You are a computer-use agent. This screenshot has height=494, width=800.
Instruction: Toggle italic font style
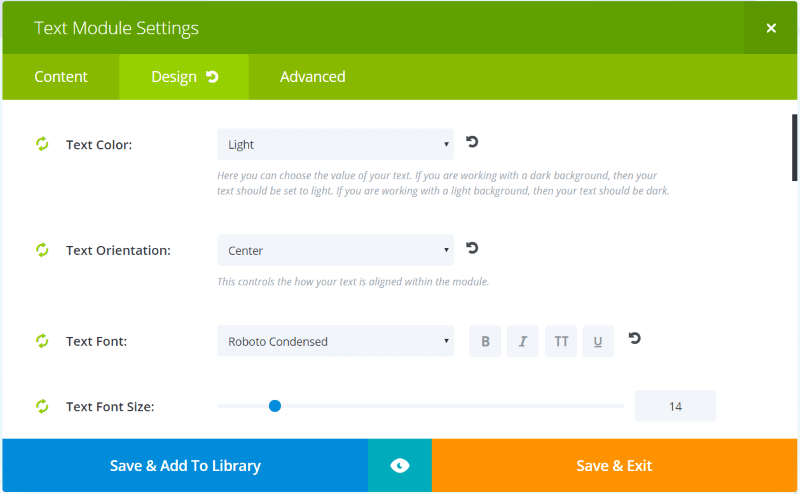pos(523,341)
